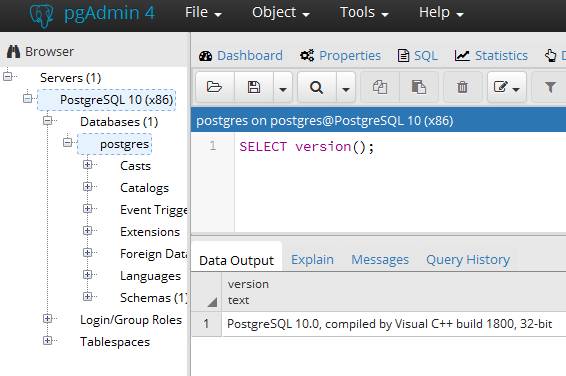Viewport: 566px width, 376px height.
Task: Click the SELECT version(); query line
Action: [x=307, y=147]
